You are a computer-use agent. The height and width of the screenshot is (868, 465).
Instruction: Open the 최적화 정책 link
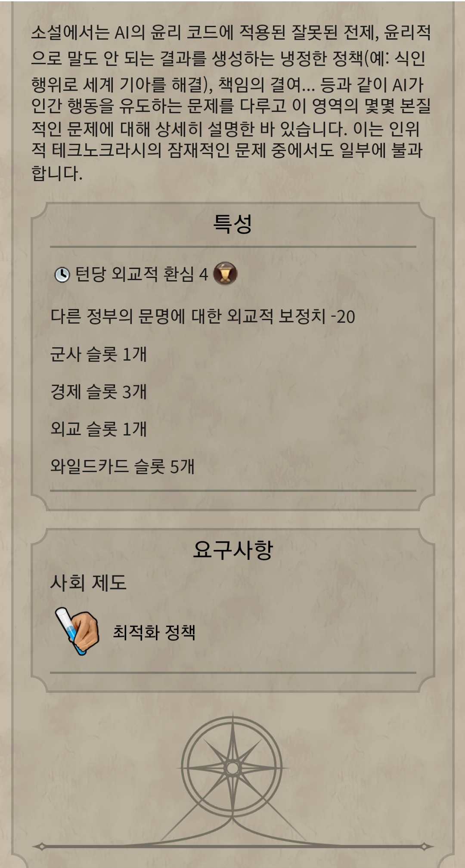(154, 632)
